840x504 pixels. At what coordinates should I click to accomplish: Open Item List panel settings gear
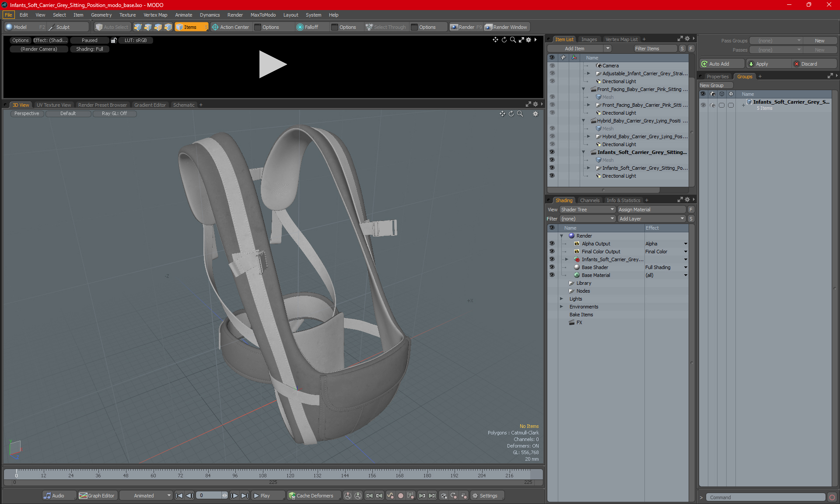point(687,39)
